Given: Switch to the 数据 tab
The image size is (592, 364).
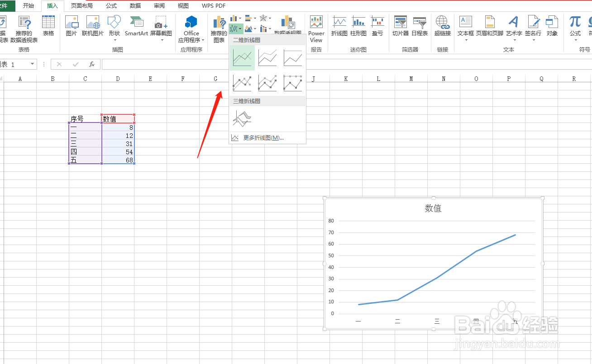Looking at the screenshot, I should click(x=135, y=6).
